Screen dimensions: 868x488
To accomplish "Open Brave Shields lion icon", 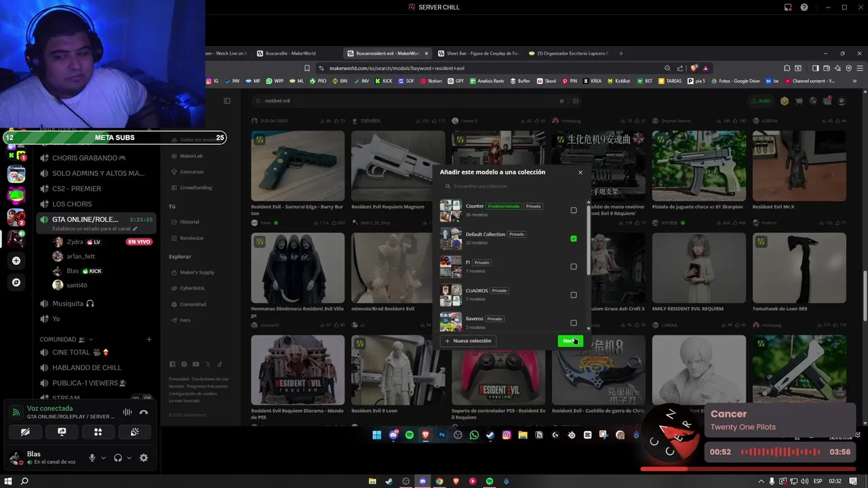I will pos(694,68).
